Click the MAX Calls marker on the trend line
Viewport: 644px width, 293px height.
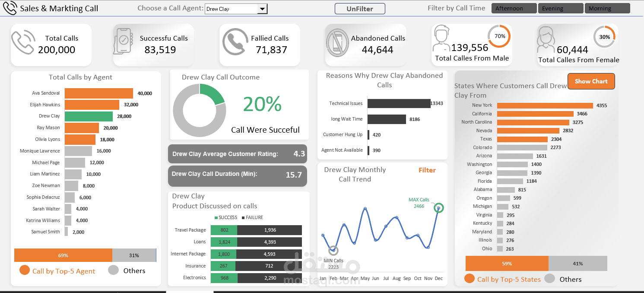pyautogui.click(x=438, y=208)
